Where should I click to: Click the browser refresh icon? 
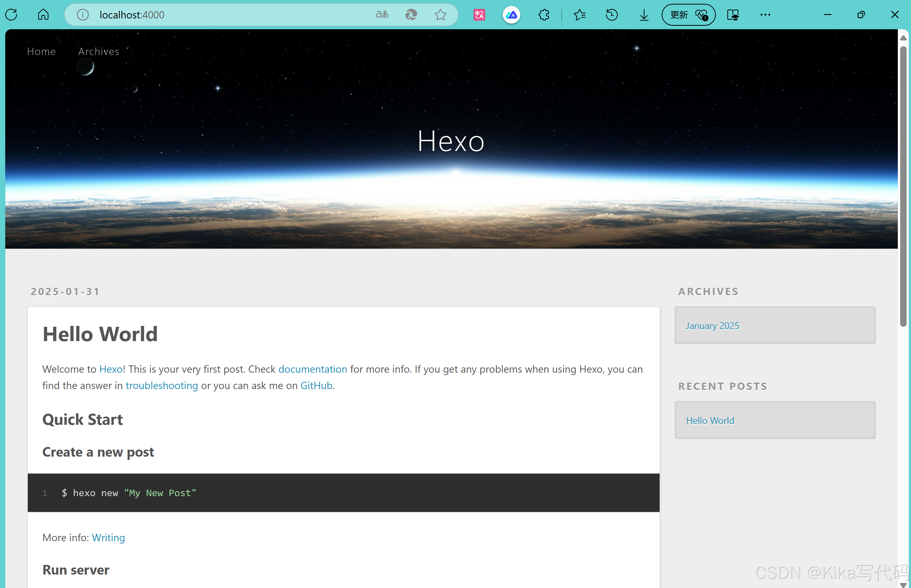tap(11, 15)
